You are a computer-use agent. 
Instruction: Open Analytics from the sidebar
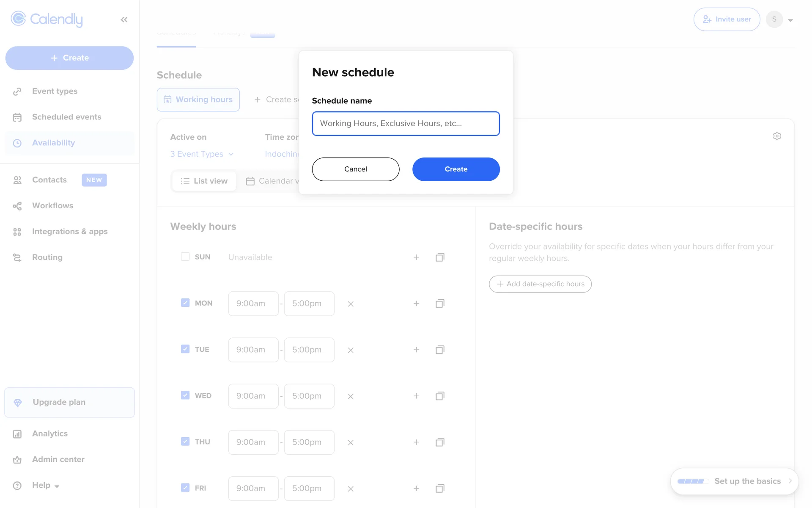(x=49, y=433)
